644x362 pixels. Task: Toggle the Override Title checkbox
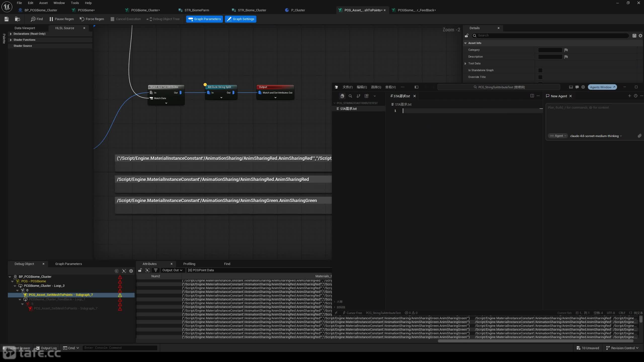(x=540, y=77)
